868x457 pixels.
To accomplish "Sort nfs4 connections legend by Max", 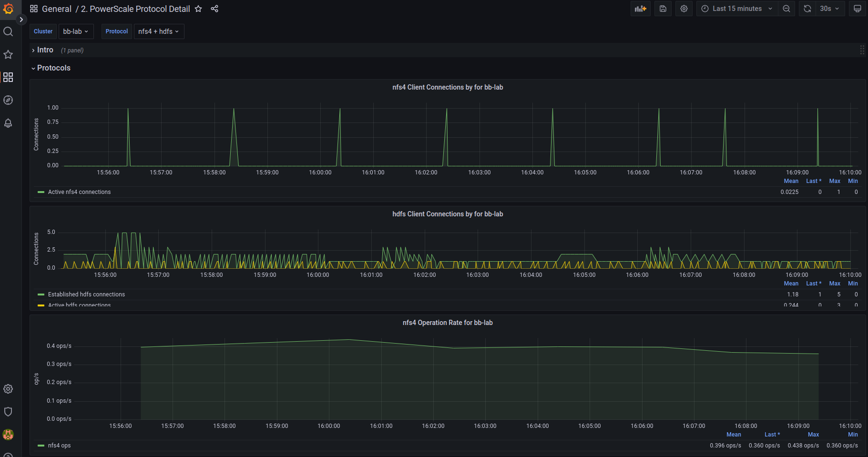I will tap(835, 181).
